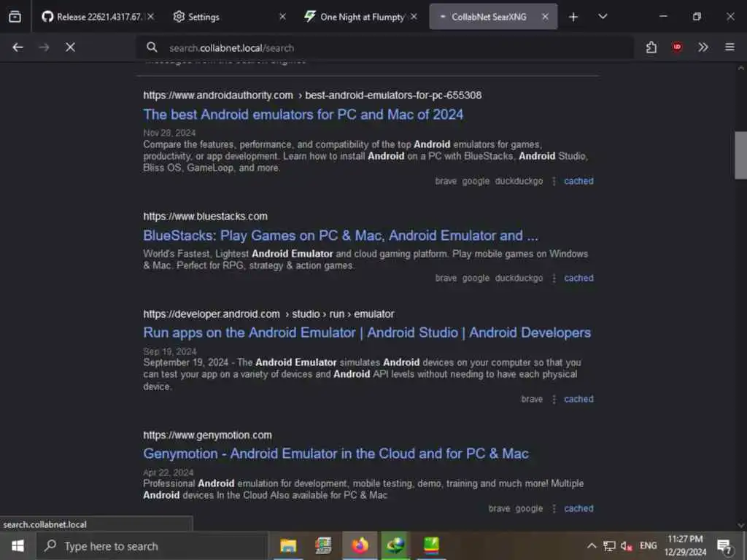This screenshot has height=560, width=747.
Task: Open Internet Download Manager taskbar icon
Action: pyautogui.click(x=395, y=545)
